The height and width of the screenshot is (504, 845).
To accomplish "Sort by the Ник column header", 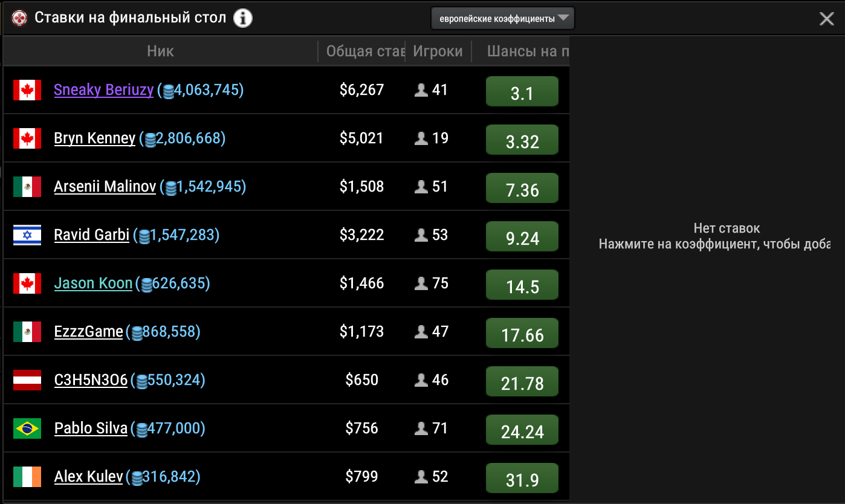I will click(160, 51).
